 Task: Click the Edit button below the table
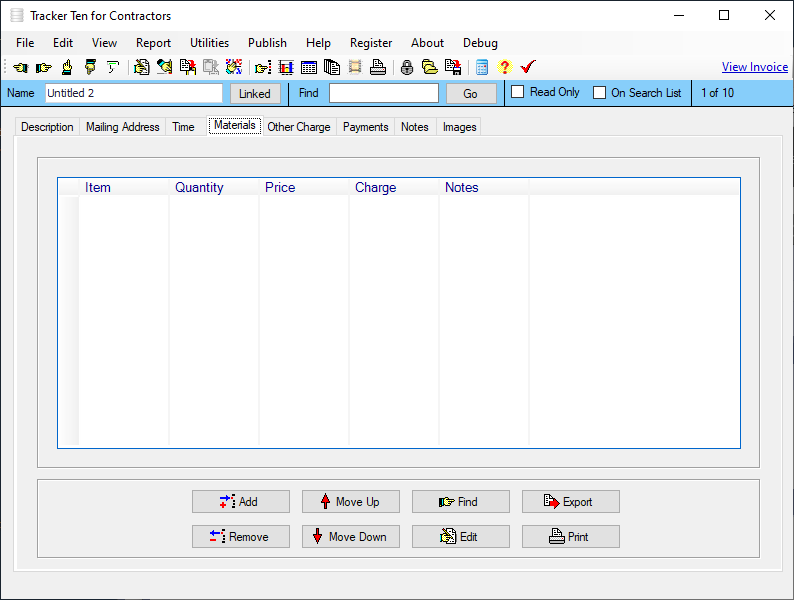click(x=461, y=537)
